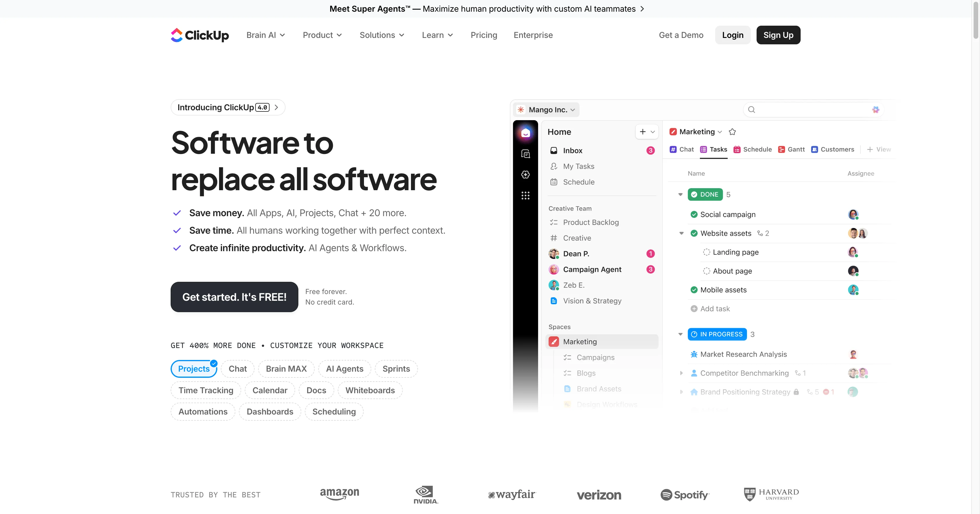Click the workspace search input field
Screen dimensions: 980x514
813,110
